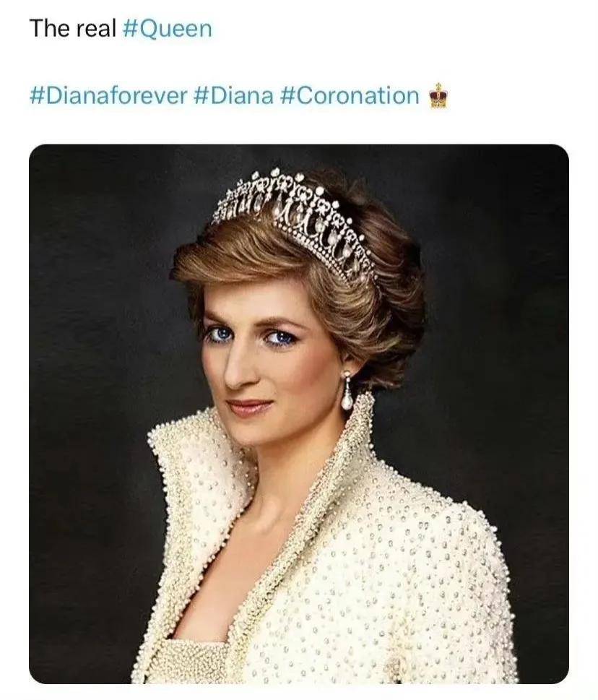Tap the #Diana hashtag link
This screenshot has height=700, width=598.
(234, 95)
